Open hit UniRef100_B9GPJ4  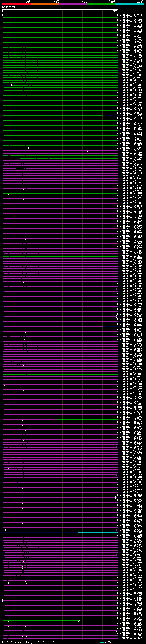tap(131, 60)
